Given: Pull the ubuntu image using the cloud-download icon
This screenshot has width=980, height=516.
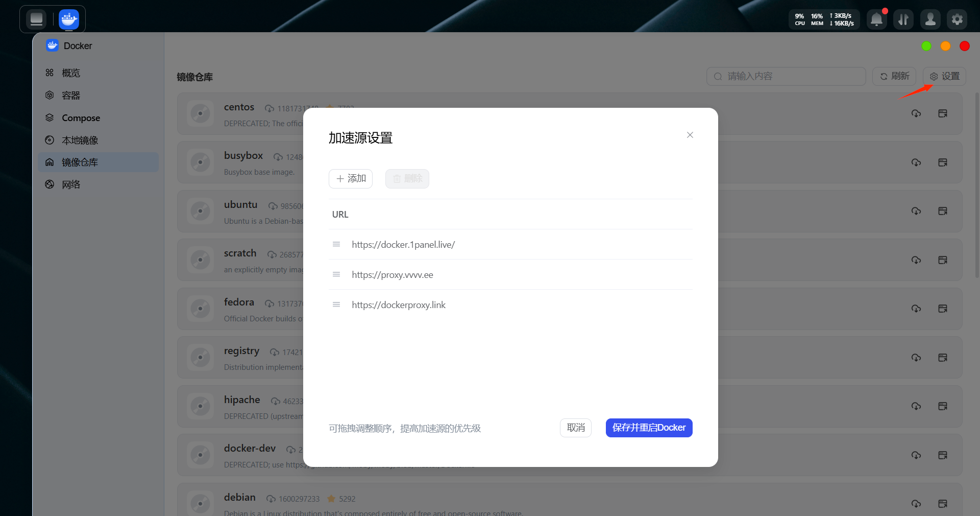Looking at the screenshot, I should [916, 211].
